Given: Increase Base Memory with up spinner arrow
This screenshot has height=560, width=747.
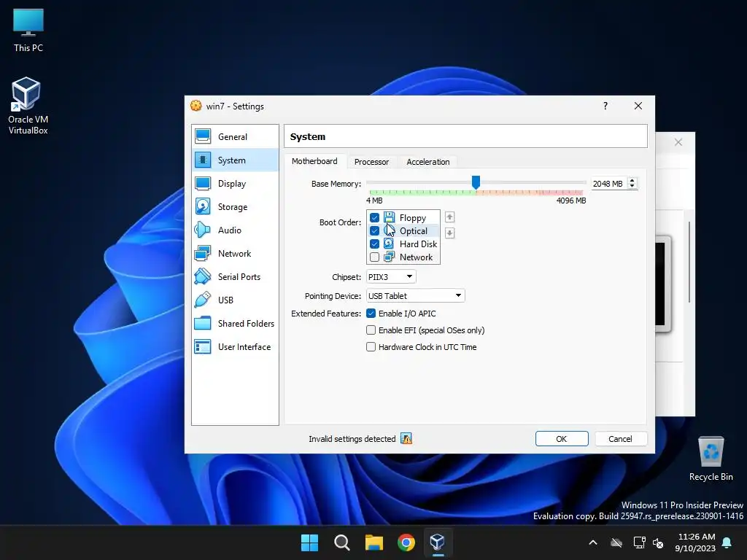Looking at the screenshot, I should (x=632, y=181).
